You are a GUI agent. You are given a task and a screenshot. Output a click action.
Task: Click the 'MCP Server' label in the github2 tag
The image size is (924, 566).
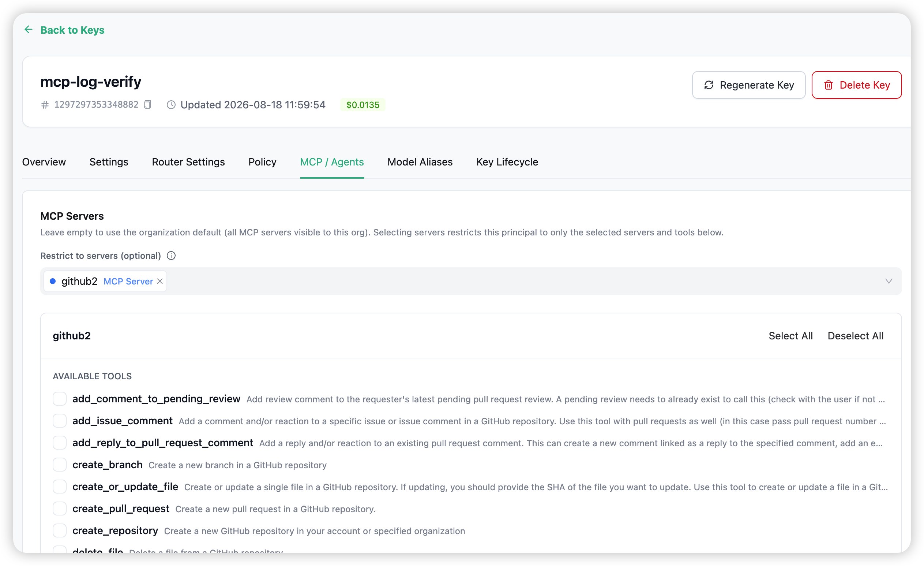(x=128, y=281)
